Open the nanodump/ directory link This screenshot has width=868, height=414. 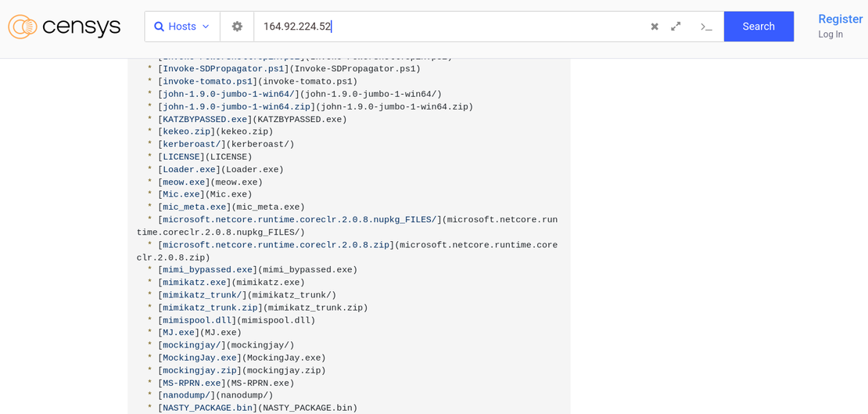tap(187, 396)
